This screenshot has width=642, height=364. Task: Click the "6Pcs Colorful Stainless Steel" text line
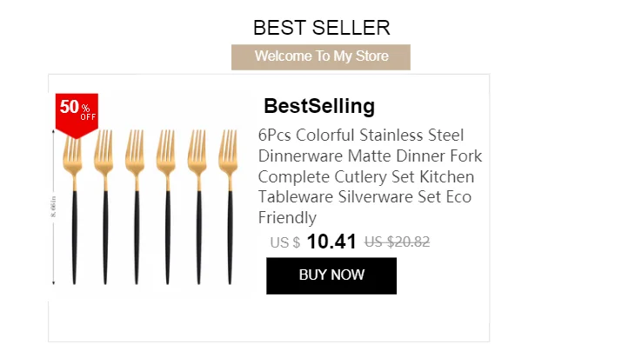pyautogui.click(x=362, y=136)
